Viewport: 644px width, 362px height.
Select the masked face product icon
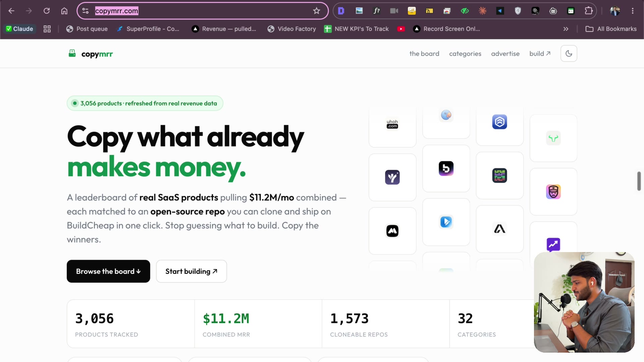(553, 192)
